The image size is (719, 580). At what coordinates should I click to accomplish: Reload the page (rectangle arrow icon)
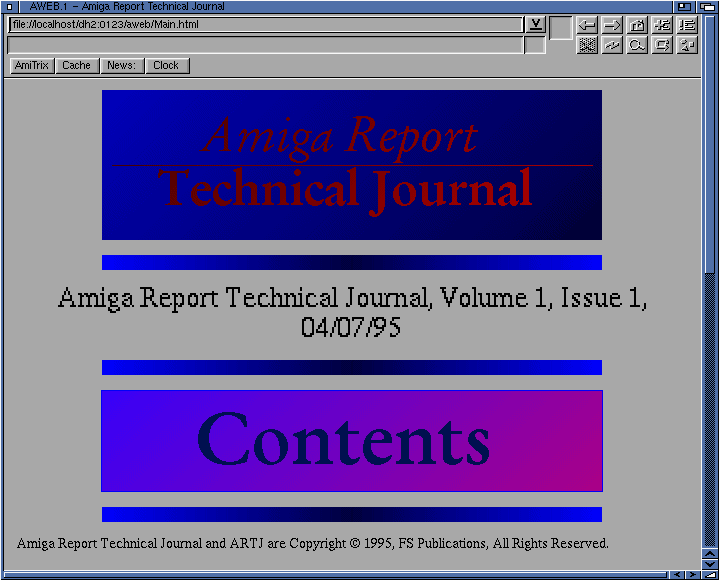point(662,45)
